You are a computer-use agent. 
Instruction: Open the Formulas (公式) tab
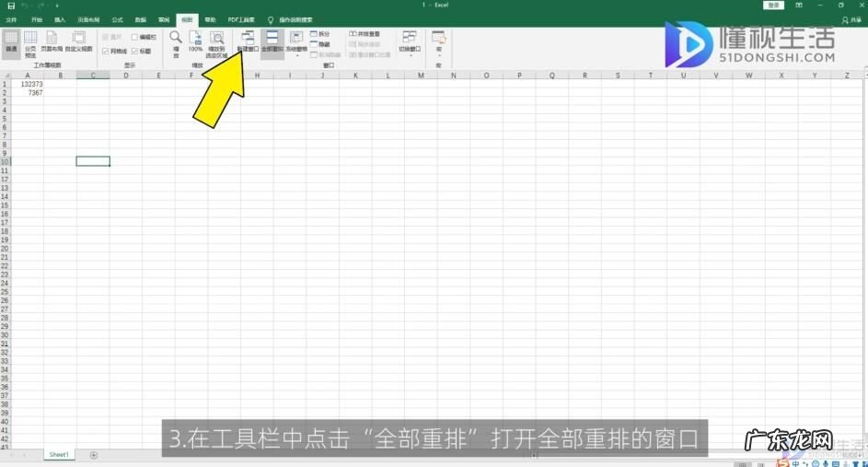117,20
